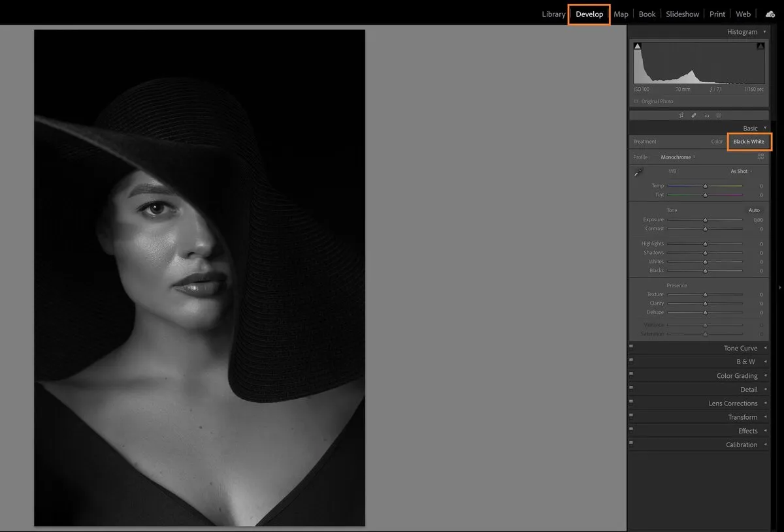This screenshot has height=532, width=784.
Task: Click the Contrast value field
Action: [761, 229]
